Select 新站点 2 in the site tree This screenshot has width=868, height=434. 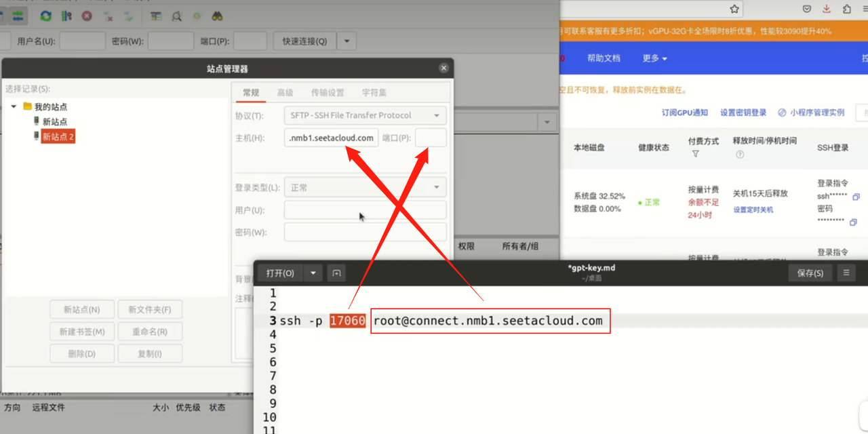(58, 136)
